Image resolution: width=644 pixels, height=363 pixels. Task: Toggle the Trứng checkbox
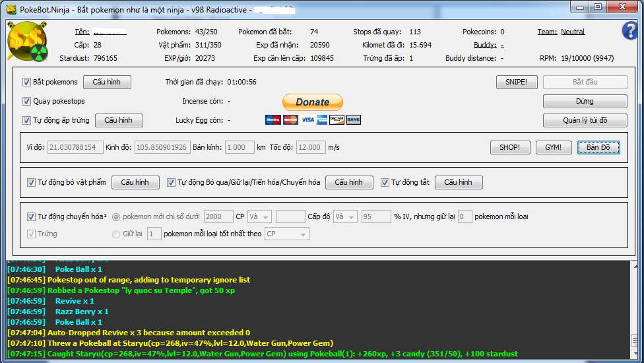click(x=31, y=234)
